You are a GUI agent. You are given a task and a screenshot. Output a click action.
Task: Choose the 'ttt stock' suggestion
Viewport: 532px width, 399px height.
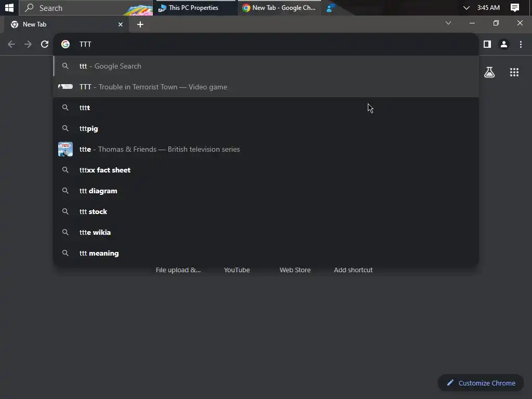(x=266, y=212)
